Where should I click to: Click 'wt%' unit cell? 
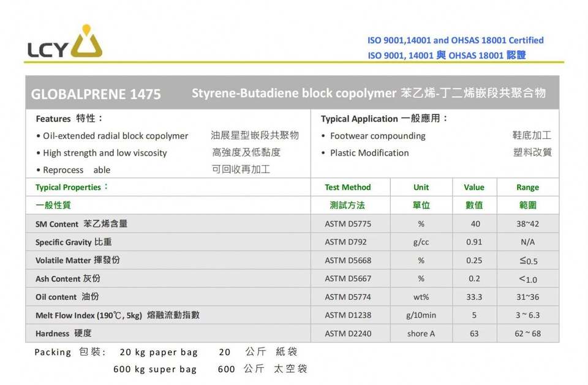point(421,297)
